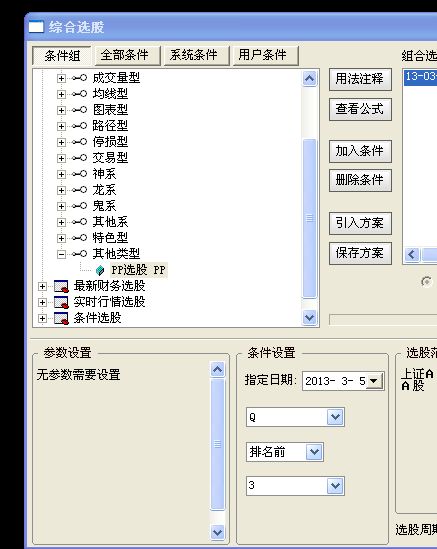Open the Q field dropdown
437x549 pixels.
335,417
